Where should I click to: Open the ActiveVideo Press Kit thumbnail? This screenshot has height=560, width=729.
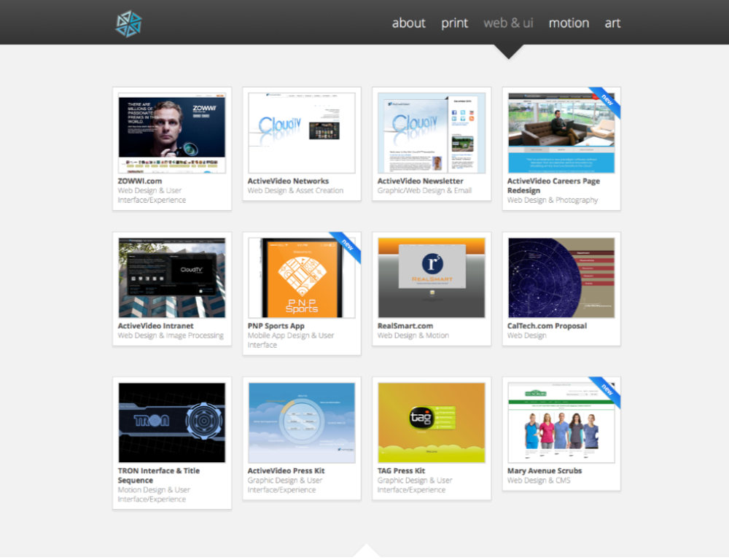302,423
